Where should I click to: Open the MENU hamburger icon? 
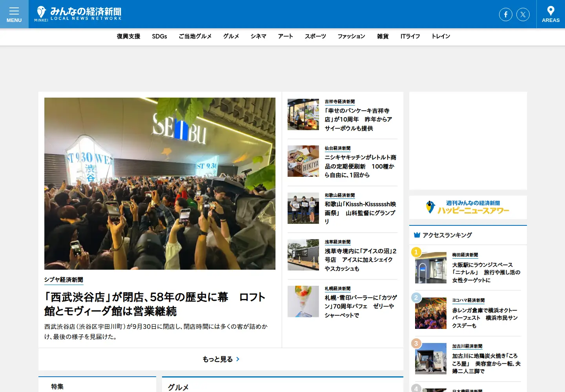pos(14,14)
